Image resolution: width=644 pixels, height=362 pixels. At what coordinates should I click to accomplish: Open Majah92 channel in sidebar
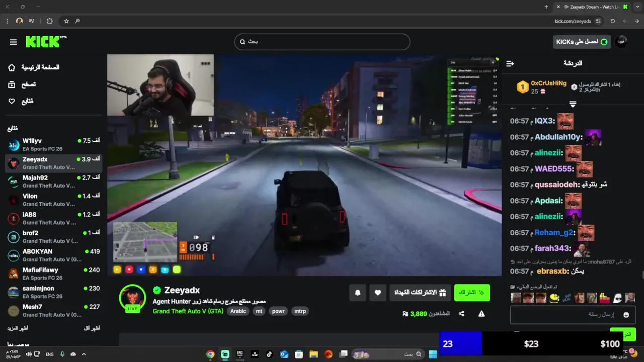click(53, 182)
